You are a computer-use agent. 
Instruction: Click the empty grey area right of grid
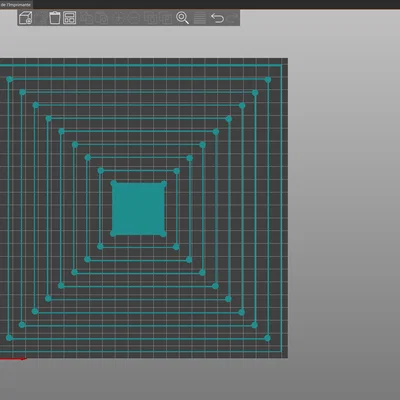point(343,207)
